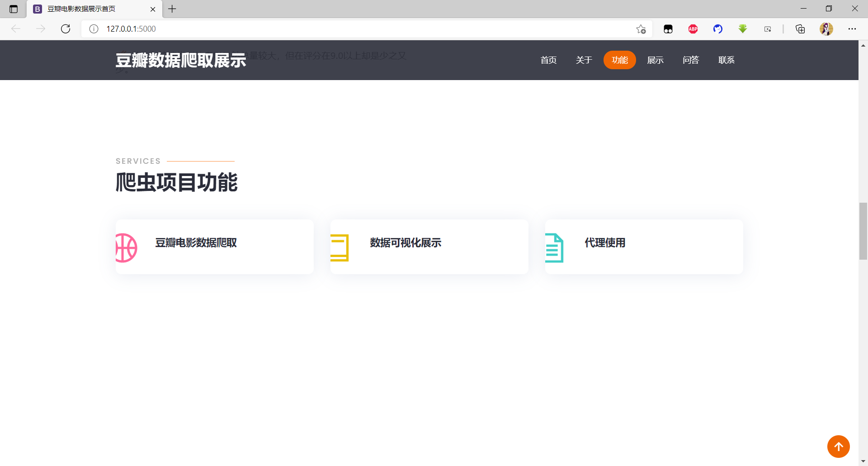Viewport: 868px width, 466px height.
Task: Open a new tab with the plus button
Action: [x=172, y=9]
